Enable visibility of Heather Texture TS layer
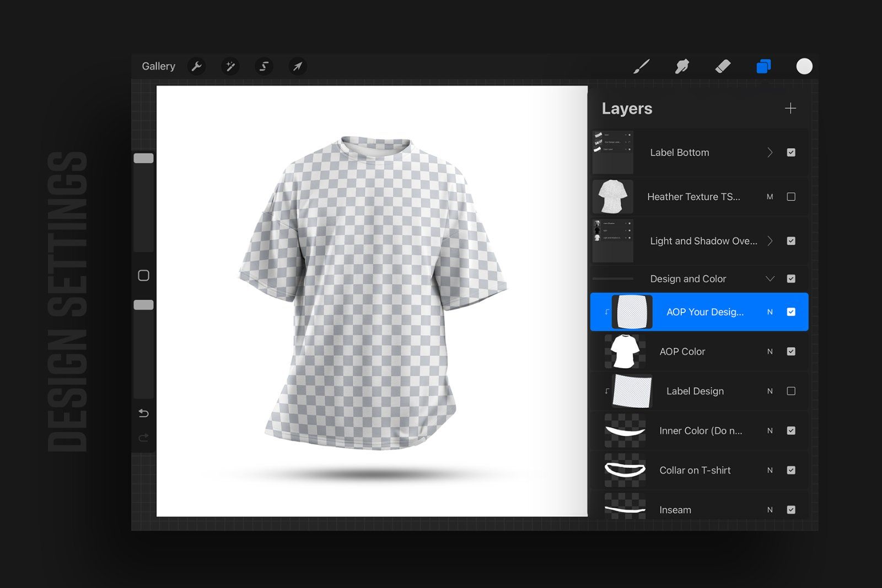 click(x=790, y=197)
